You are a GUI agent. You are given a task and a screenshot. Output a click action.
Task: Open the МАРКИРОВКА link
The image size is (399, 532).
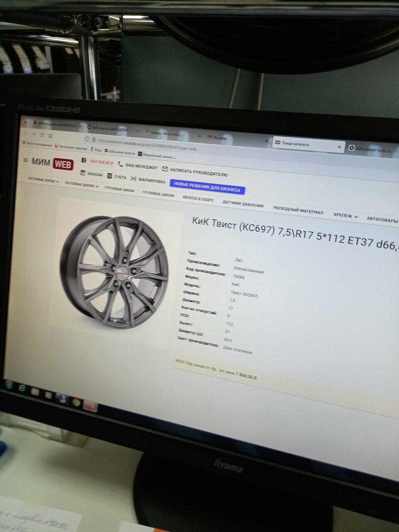[x=152, y=181]
